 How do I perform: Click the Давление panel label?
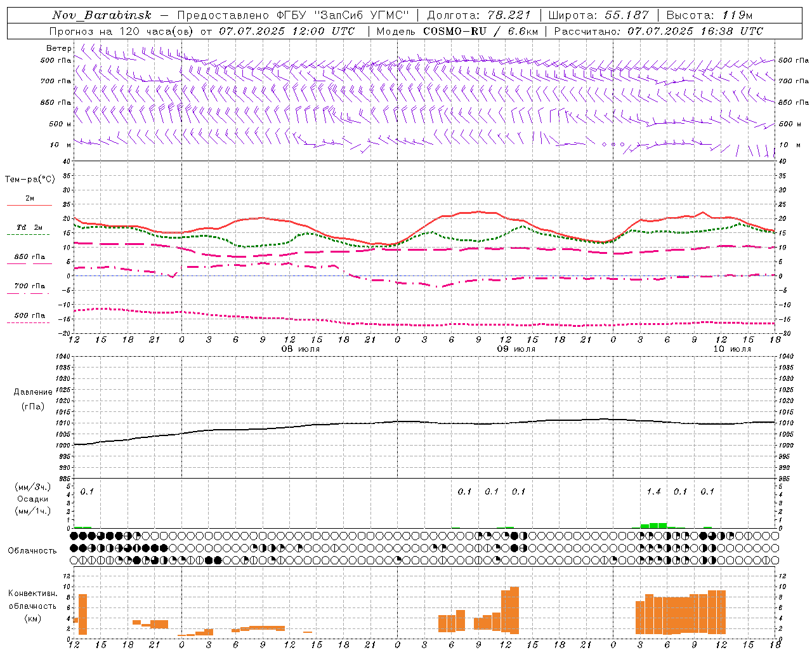[x=33, y=392]
